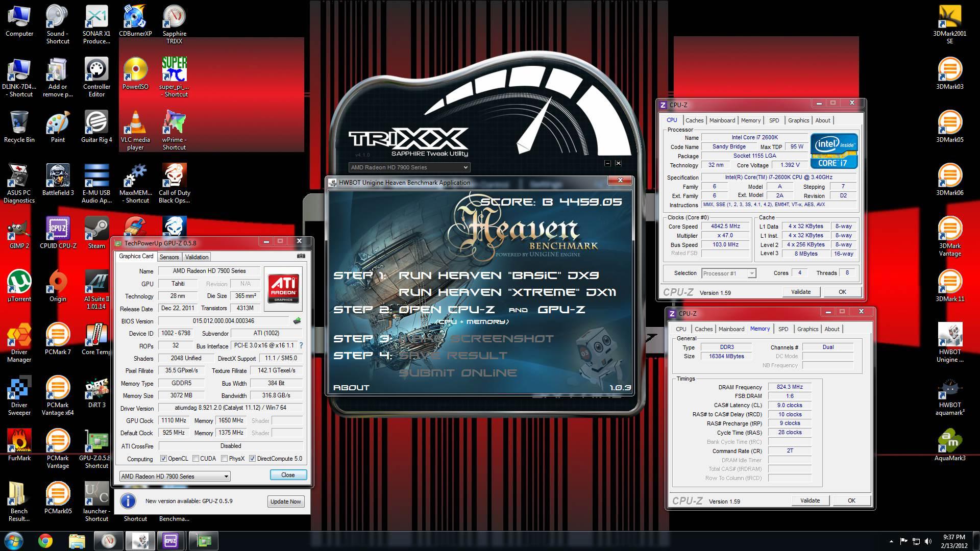Toggle the OpenCL checkbox in GPU-Z
980x551 pixels.
pyautogui.click(x=164, y=459)
